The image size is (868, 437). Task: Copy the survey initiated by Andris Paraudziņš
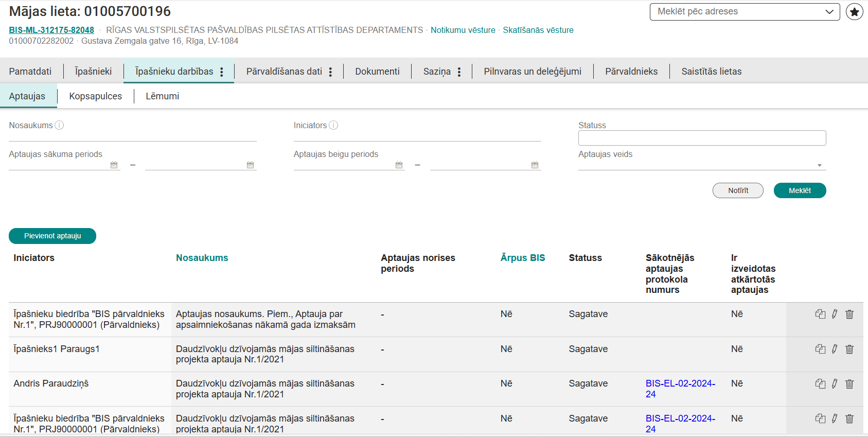tap(820, 383)
